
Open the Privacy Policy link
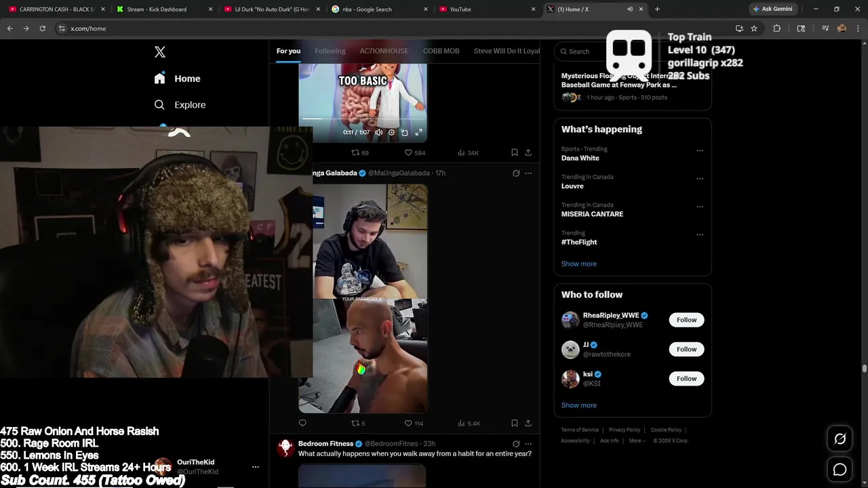point(625,430)
